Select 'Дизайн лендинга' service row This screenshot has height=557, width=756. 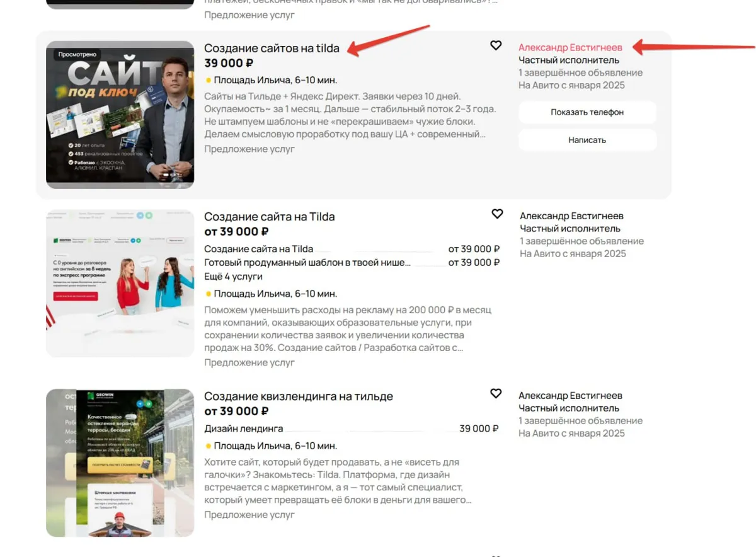tap(352, 428)
